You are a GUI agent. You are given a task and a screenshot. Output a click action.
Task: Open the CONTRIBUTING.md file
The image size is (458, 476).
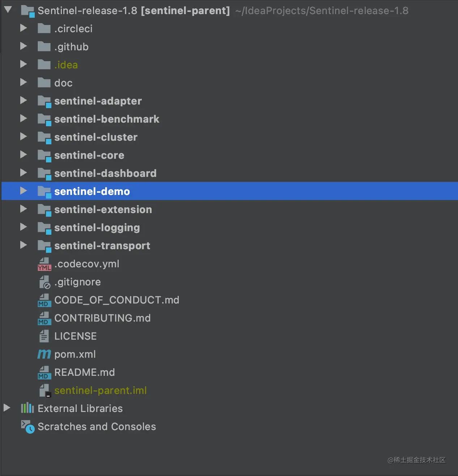click(102, 318)
